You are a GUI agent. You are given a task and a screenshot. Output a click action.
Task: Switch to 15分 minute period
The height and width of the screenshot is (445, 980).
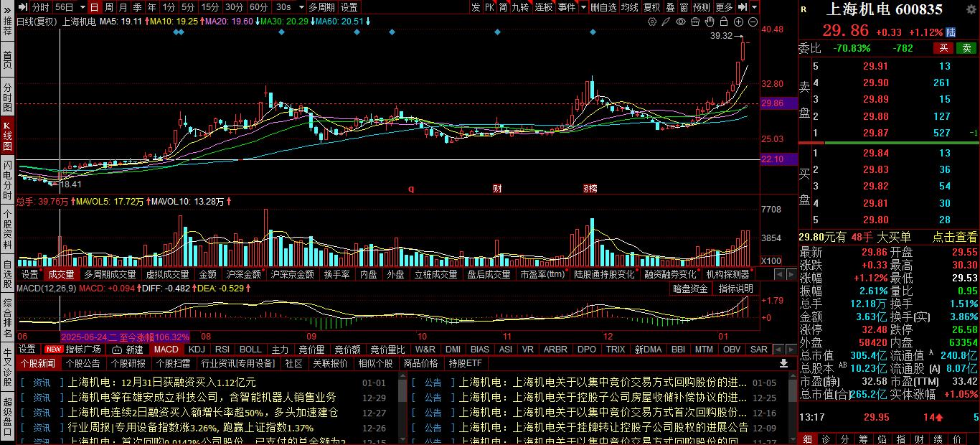coord(210,7)
